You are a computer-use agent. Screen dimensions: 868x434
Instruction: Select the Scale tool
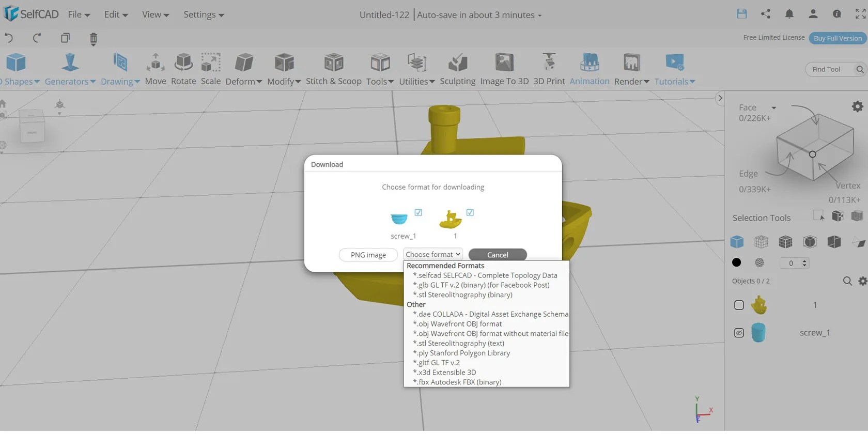tap(211, 69)
